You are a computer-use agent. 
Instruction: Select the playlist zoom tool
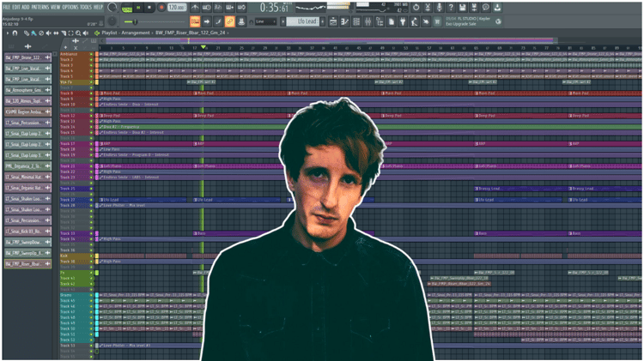(78, 33)
